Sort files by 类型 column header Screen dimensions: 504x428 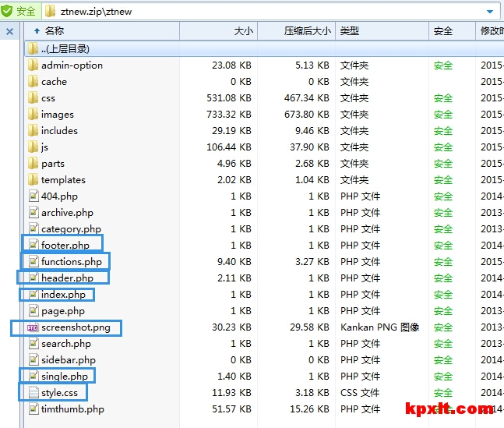click(x=350, y=31)
